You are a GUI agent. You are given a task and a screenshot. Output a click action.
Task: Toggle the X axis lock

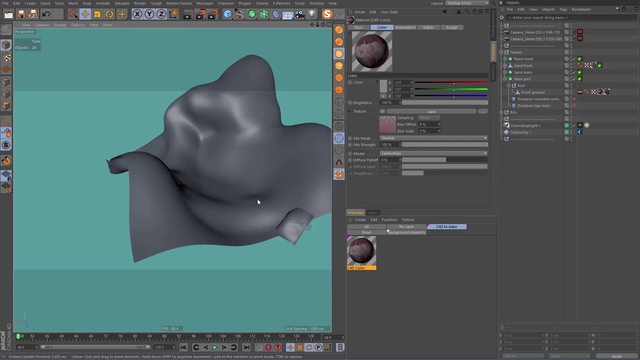pyautogui.click(x=138, y=14)
